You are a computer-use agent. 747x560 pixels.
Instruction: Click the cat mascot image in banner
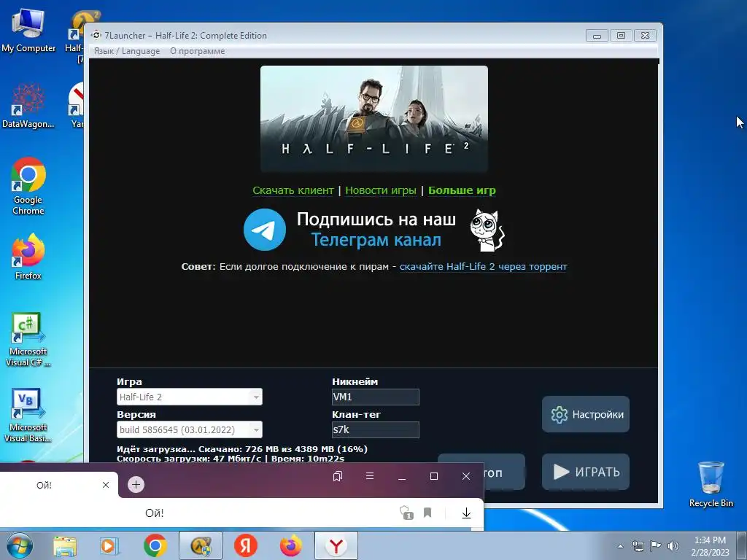tap(487, 230)
